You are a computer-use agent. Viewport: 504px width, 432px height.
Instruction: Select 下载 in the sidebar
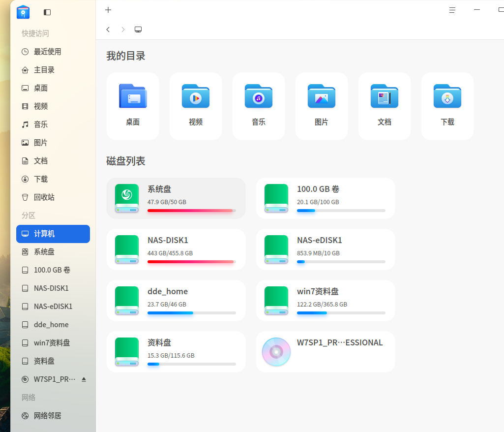pos(53,179)
